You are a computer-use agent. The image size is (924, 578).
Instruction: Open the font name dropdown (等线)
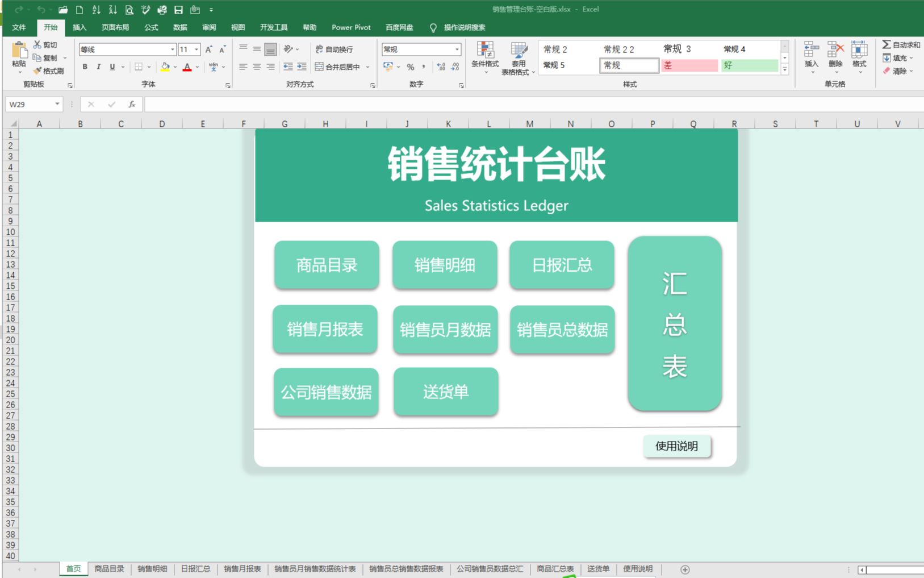(x=173, y=49)
